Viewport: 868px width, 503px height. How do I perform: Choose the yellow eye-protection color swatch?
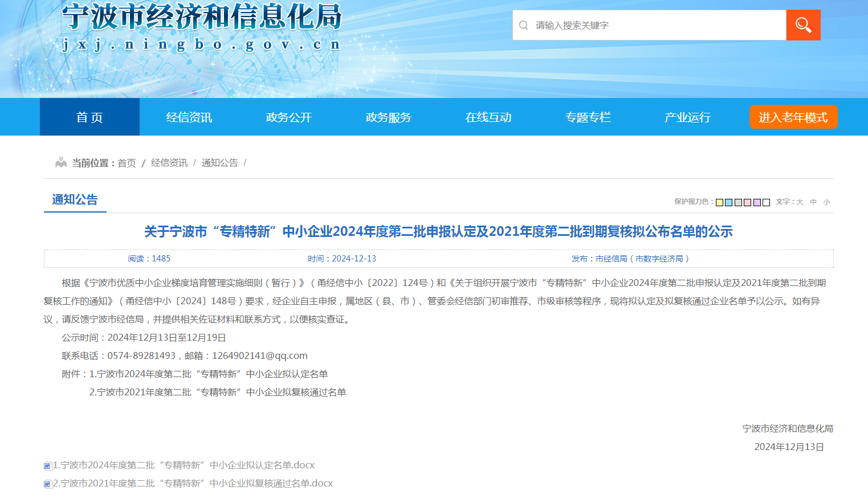[719, 202]
